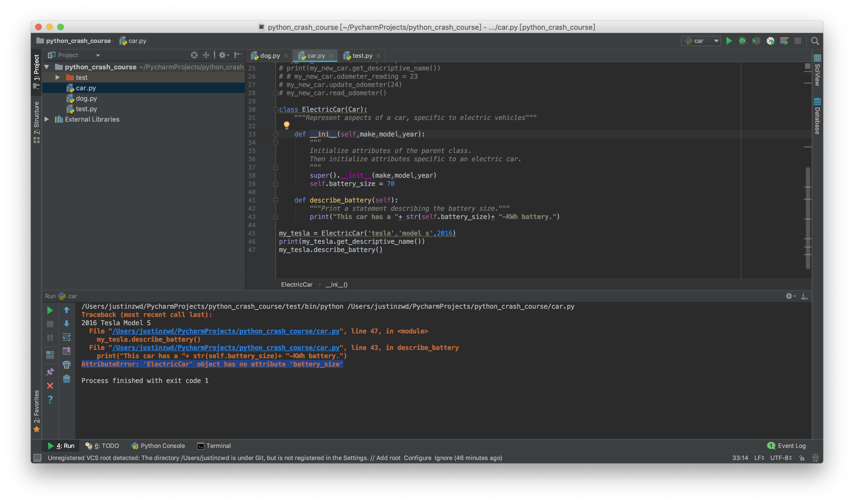Viewport: 854px width, 504px height.
Task: Start debugging with the green bug icon
Action: click(743, 41)
